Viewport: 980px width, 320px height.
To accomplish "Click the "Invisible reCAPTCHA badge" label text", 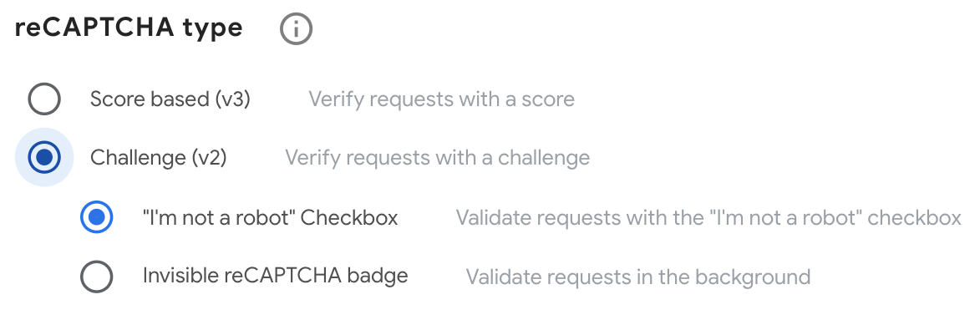I will [275, 276].
